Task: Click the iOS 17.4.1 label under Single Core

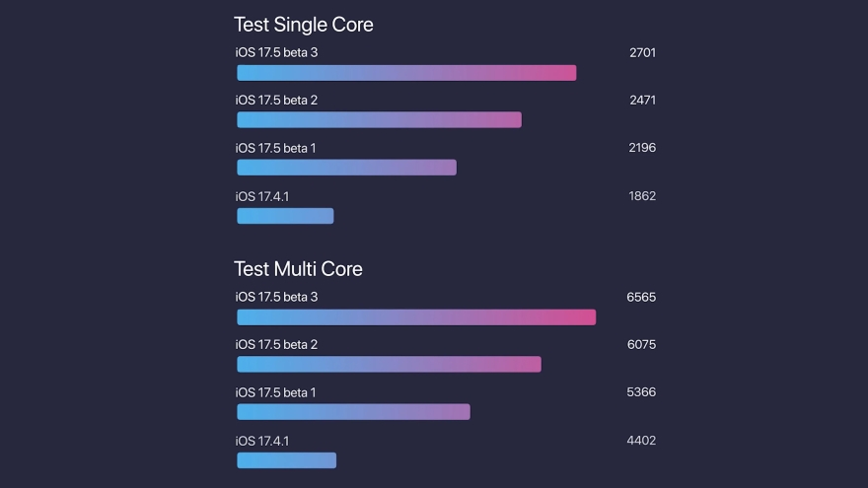Action: coord(261,197)
